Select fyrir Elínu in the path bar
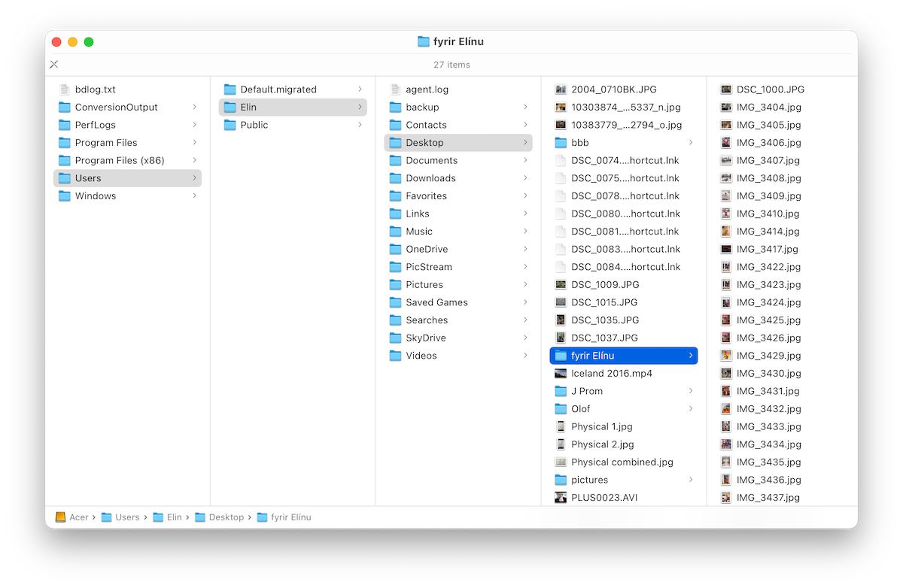This screenshot has height=588, width=903. (x=284, y=517)
